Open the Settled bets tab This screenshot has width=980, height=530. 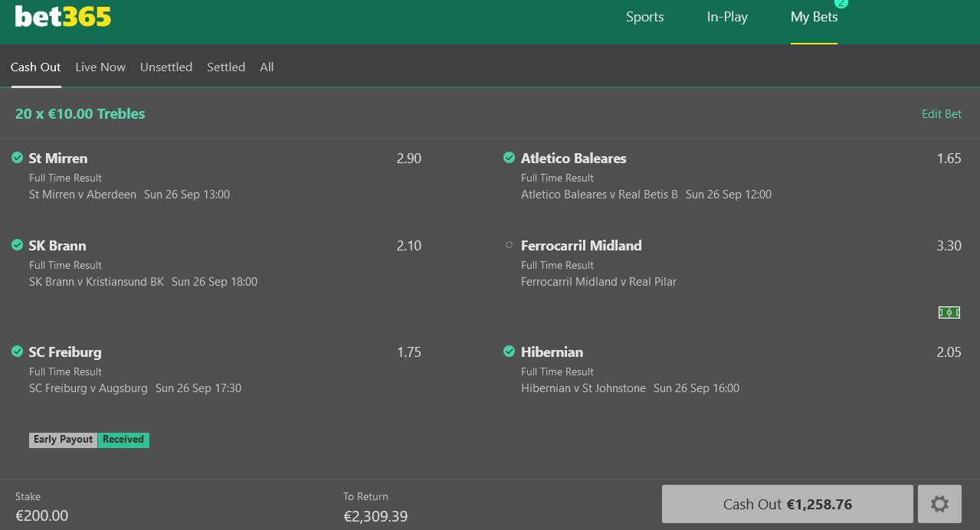click(x=226, y=67)
